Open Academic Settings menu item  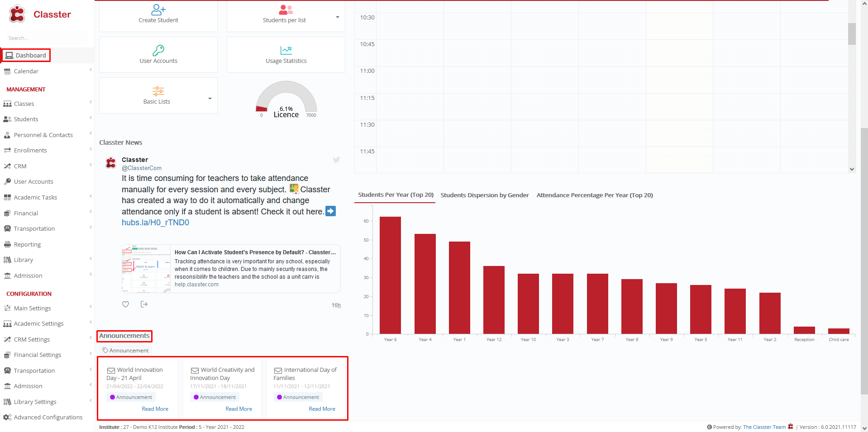click(x=38, y=324)
